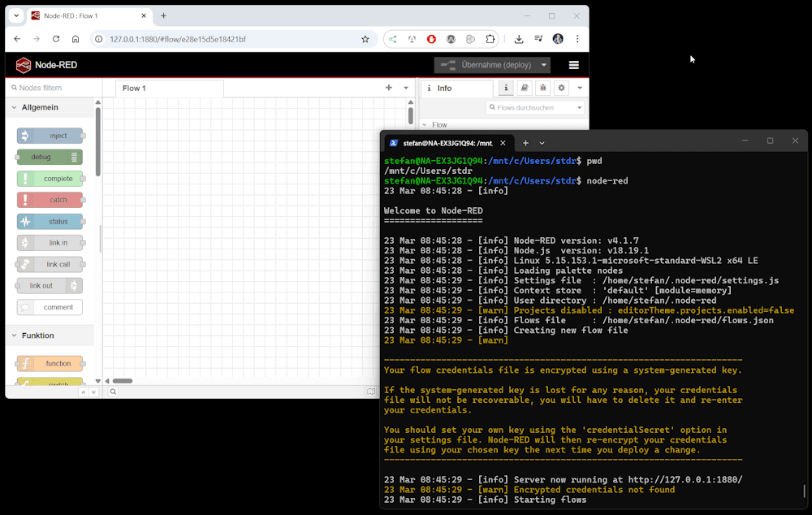Open the deploy options dropdown arrow
The height and width of the screenshot is (515, 812).
pos(542,65)
